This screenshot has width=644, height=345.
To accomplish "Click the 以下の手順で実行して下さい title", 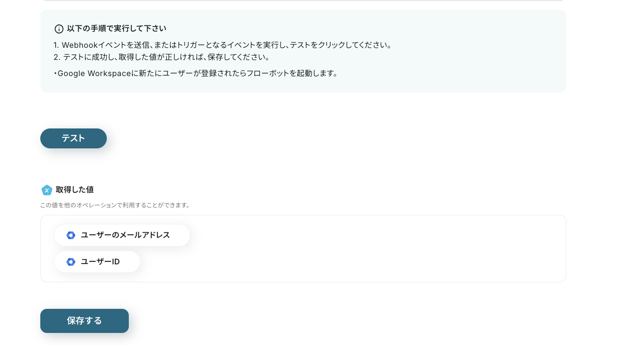I will 116,28.
